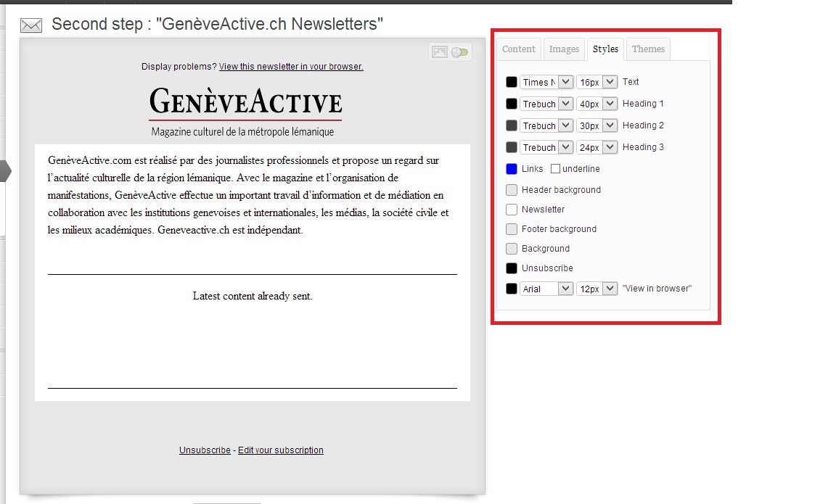This screenshot has width=836, height=504.
Task: Enable underline for links
Action: point(555,169)
